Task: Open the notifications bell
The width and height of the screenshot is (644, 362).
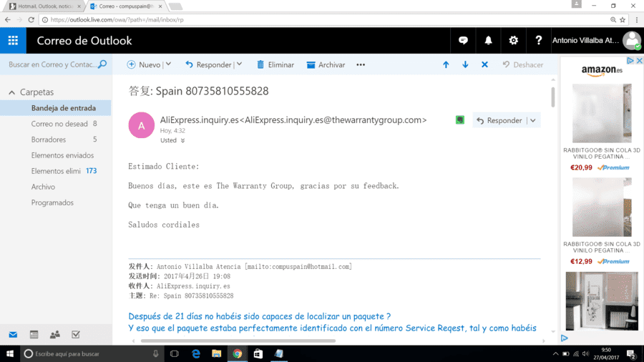Action: point(488,40)
